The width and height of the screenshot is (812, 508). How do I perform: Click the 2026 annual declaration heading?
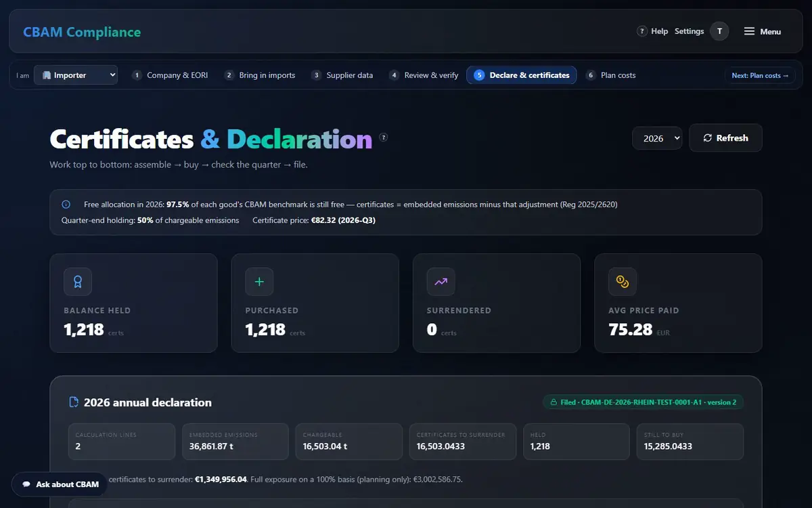pos(148,402)
